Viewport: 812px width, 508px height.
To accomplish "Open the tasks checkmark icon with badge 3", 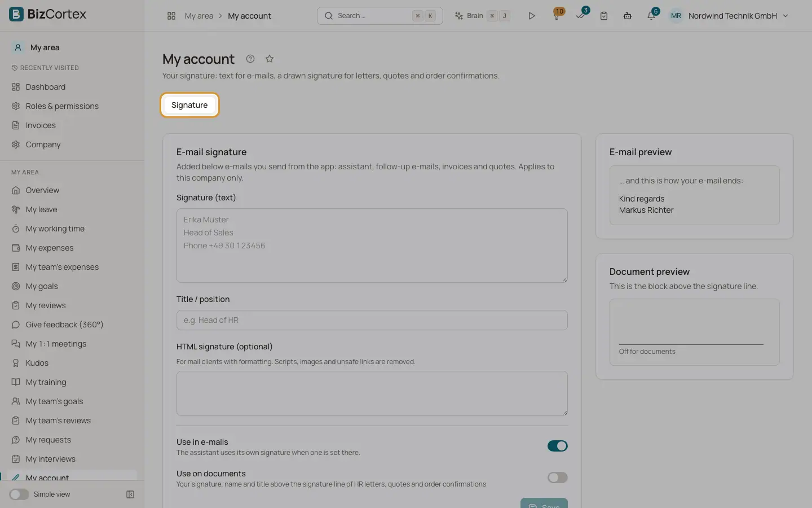I will pyautogui.click(x=581, y=16).
